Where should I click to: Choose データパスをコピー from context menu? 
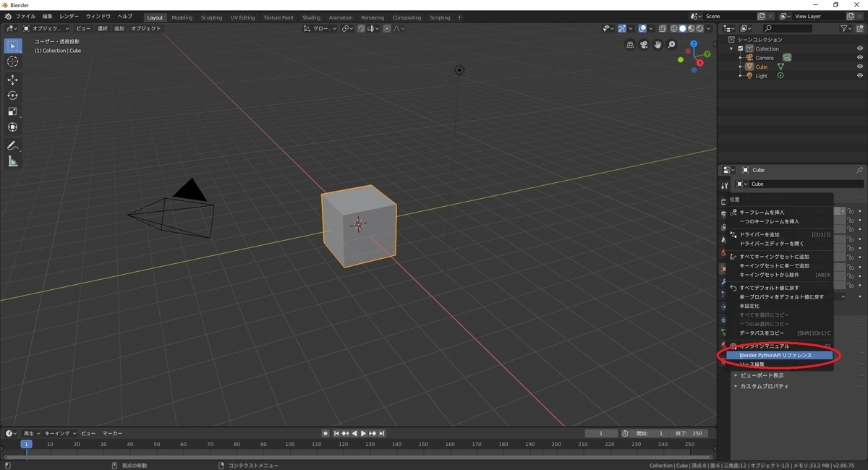780,333
